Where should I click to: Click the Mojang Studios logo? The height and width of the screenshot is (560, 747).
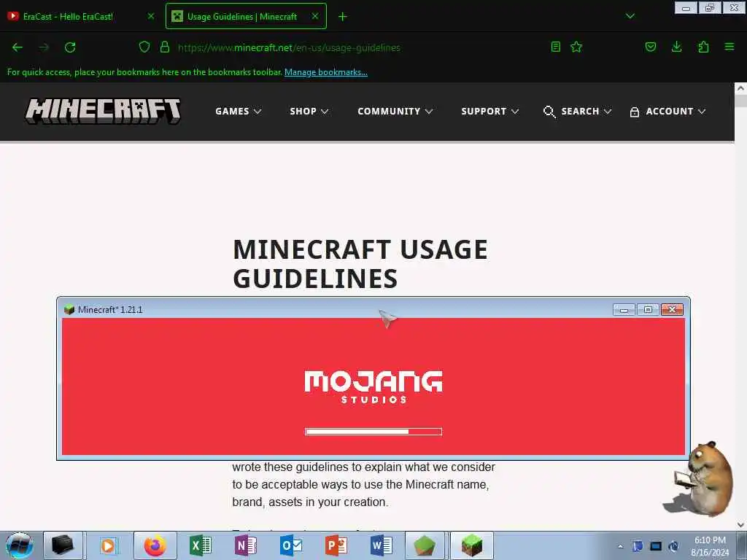373,386
